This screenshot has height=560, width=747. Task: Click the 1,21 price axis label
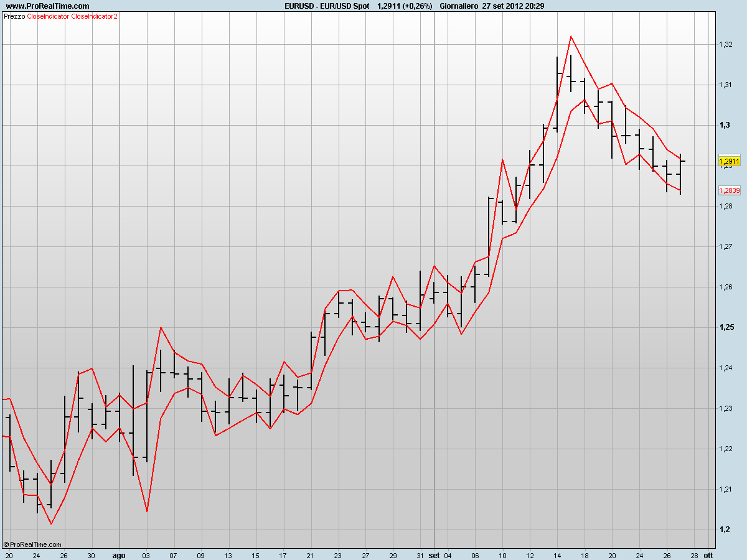[x=725, y=489]
